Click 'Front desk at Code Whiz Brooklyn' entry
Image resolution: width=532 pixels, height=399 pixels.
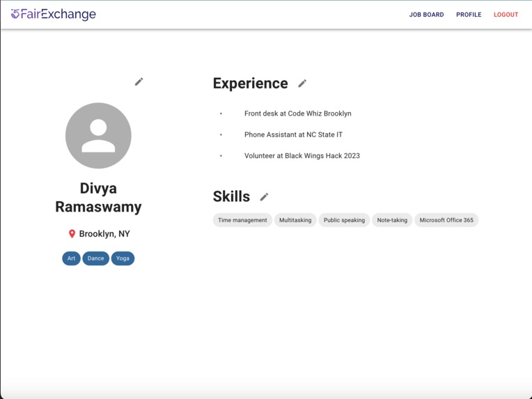click(298, 114)
